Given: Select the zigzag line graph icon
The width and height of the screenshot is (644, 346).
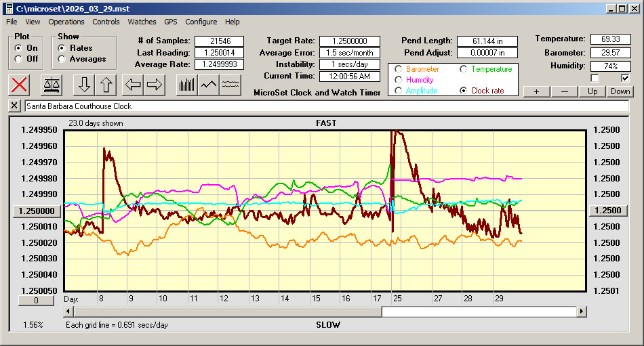Looking at the screenshot, I should click(209, 85).
